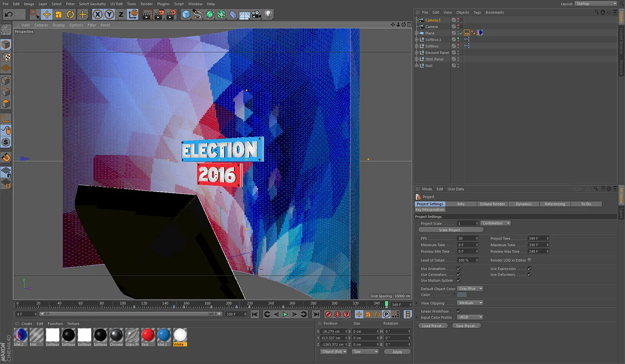Viewport: 625px width, 364px height.
Task: Open the deformer (bend) objects icon
Action: pos(233,15)
